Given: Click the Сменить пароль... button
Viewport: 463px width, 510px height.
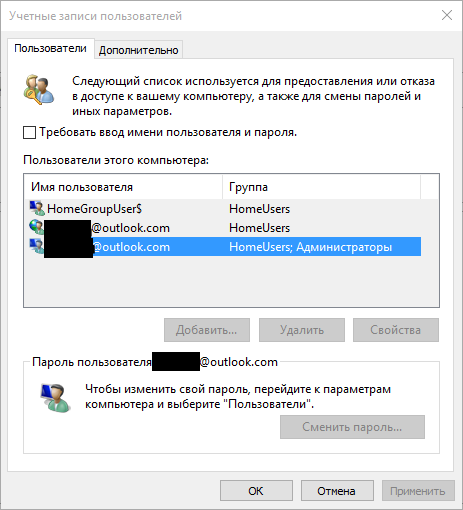Looking at the screenshot, I should [x=352, y=427].
